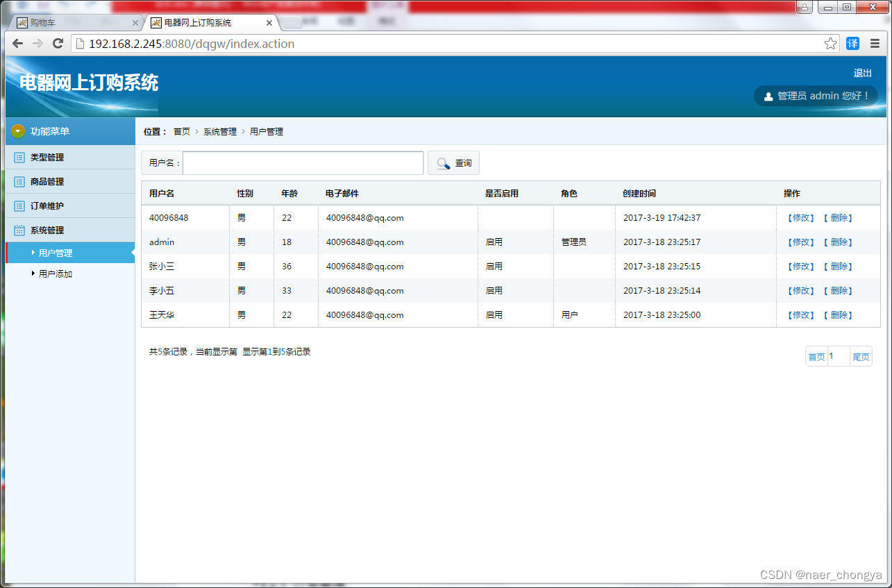Click the 电器网上订购系统 header title

point(89,83)
